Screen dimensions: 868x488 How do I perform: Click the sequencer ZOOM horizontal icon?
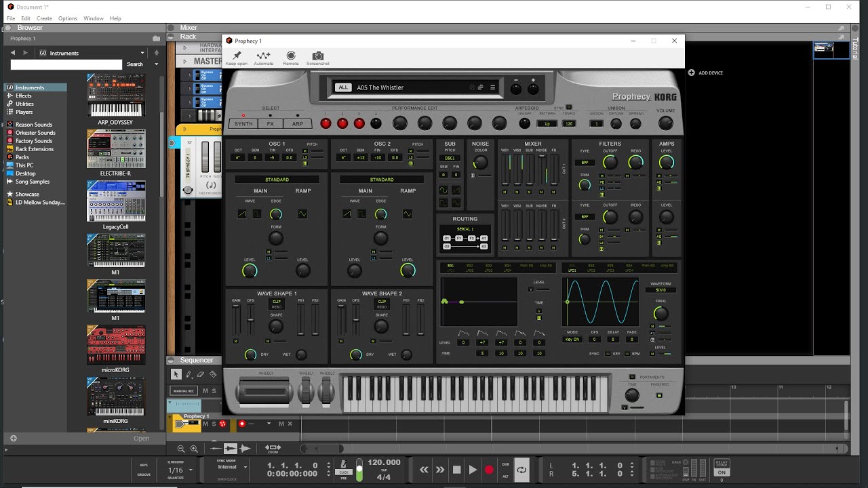click(273, 449)
